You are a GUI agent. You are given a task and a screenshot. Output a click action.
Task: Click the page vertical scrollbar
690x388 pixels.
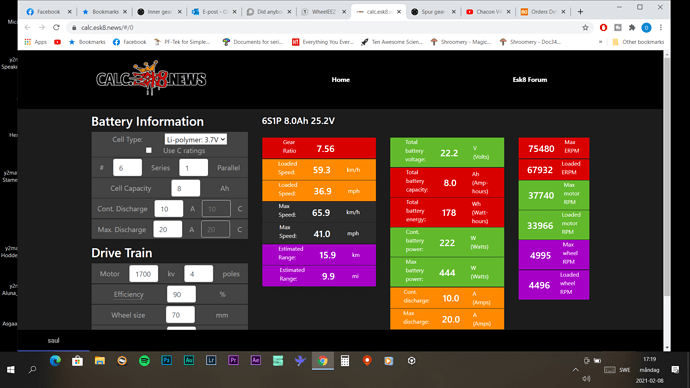(x=667, y=176)
